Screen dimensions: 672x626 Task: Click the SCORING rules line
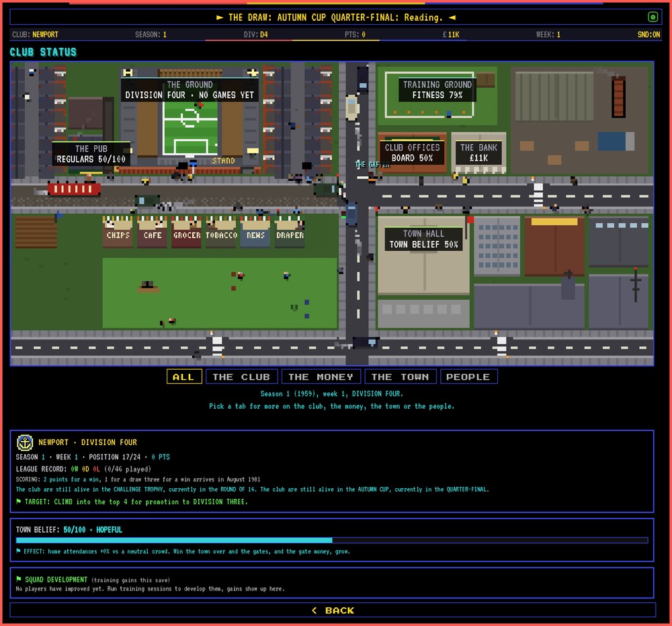[x=138, y=479]
